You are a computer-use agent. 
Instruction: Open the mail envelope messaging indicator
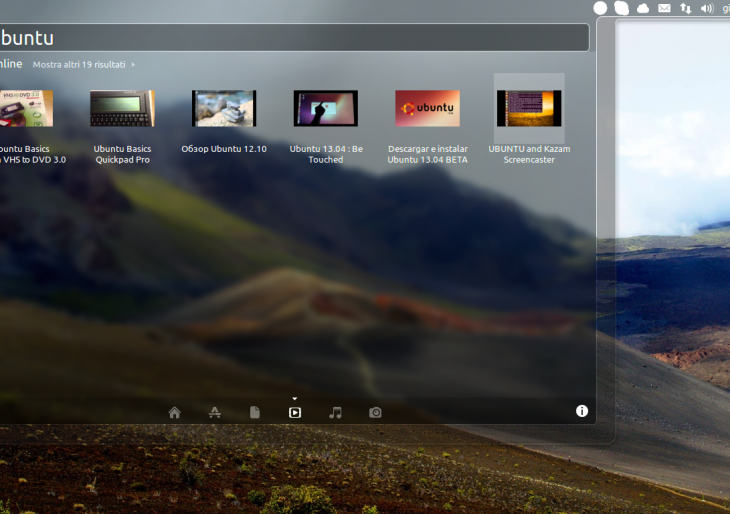(x=664, y=8)
